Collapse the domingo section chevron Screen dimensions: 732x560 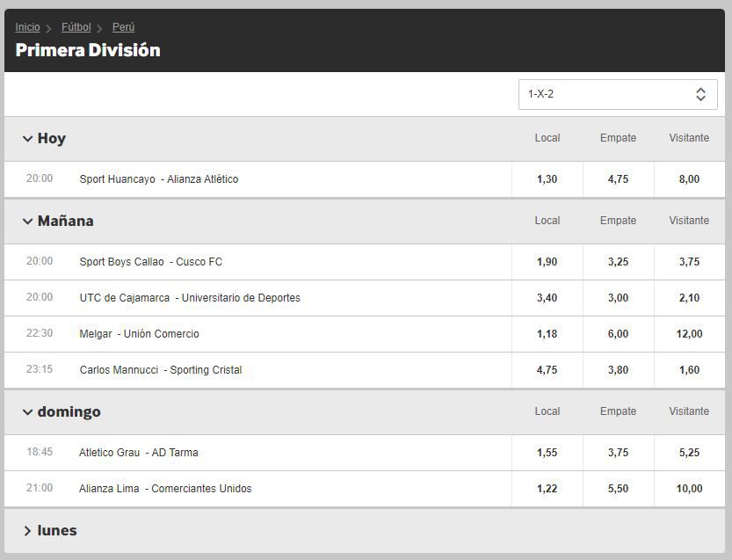(27, 412)
